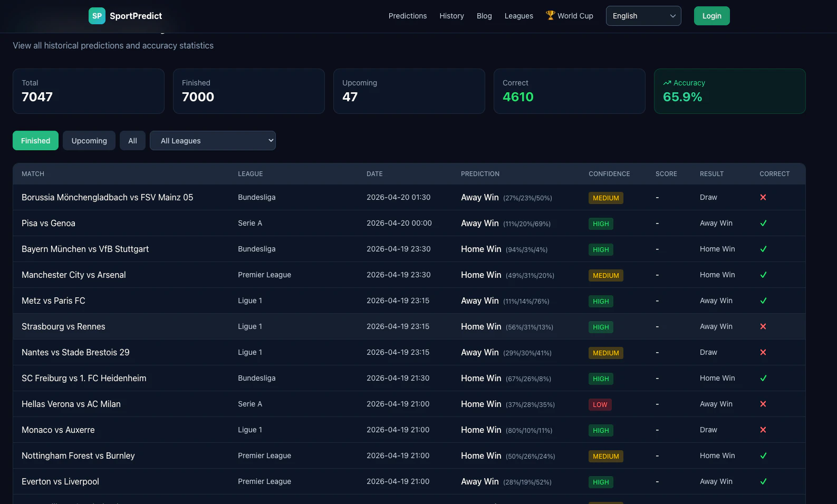Click the MATCH column header

33,174
